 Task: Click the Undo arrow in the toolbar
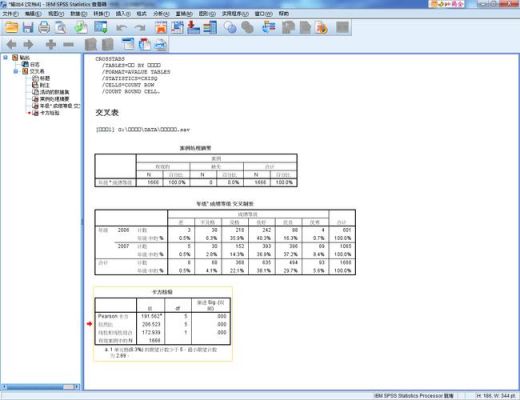pyautogui.click(x=121, y=28)
